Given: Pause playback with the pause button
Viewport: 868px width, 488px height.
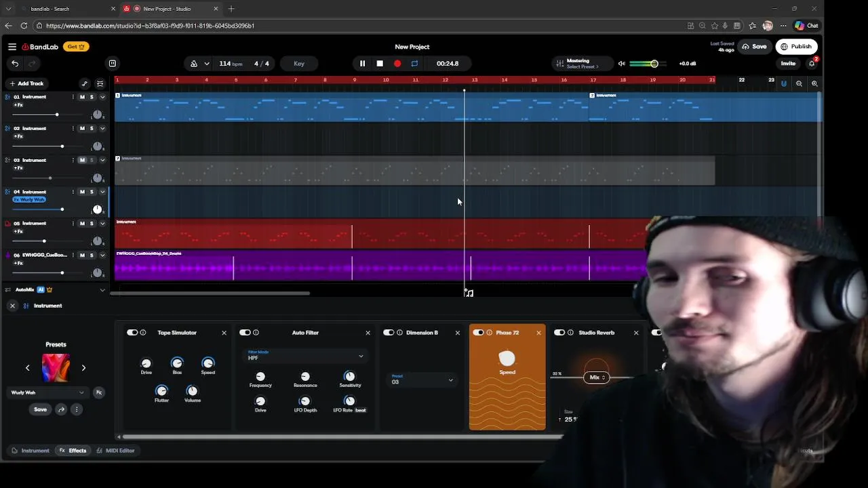Looking at the screenshot, I should point(362,64).
